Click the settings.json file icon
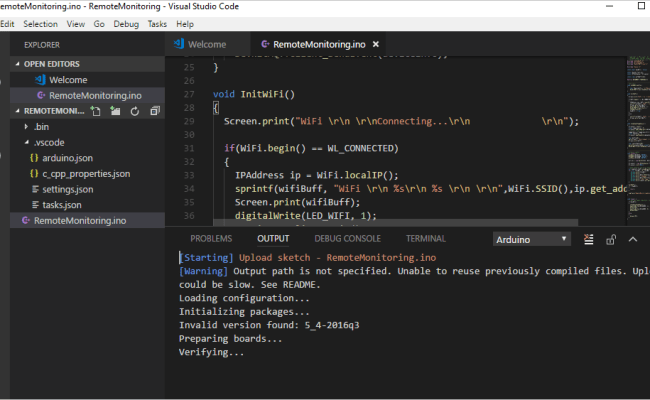Viewport: 650px width, 400px height. (36, 189)
